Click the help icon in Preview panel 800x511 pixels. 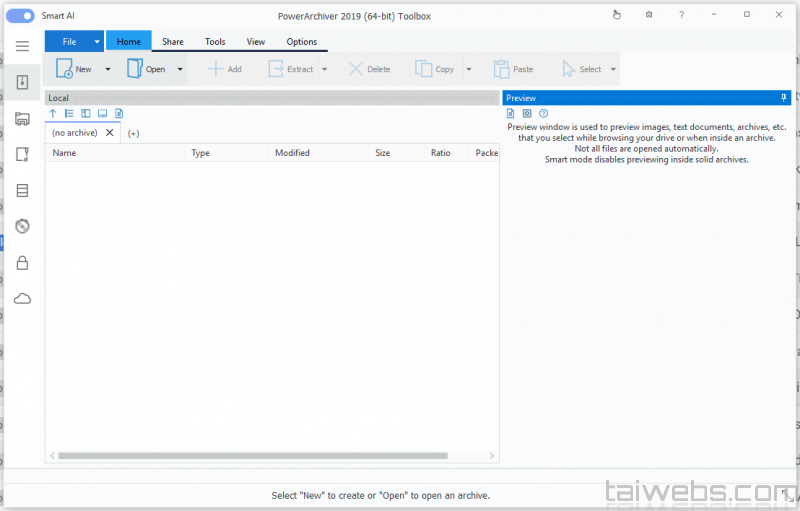(x=543, y=114)
